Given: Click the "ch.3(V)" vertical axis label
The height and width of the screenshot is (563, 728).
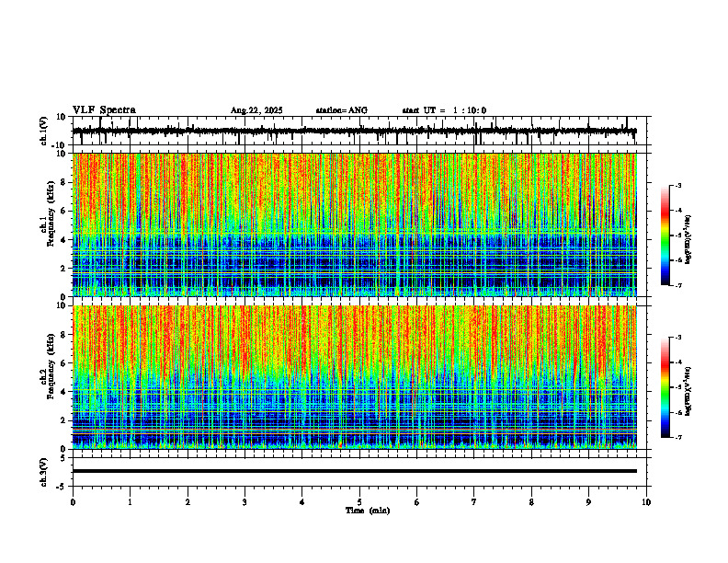Looking at the screenshot, I should coord(44,472).
